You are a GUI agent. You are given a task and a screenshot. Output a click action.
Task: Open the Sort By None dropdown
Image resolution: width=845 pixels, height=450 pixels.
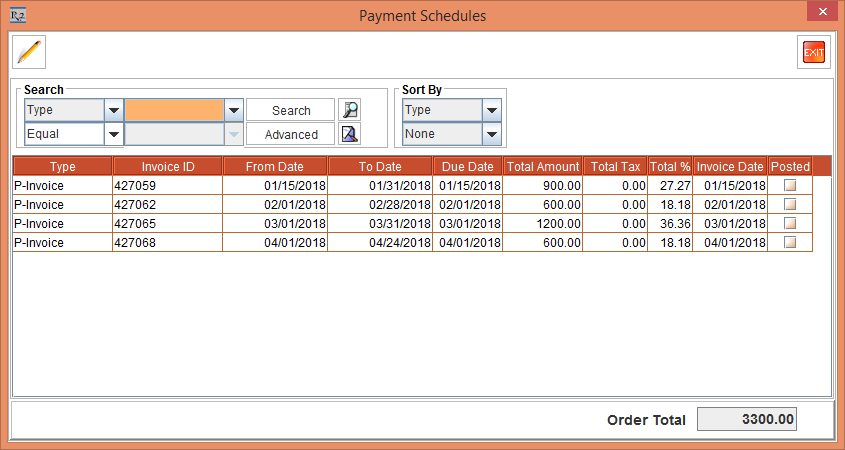click(490, 134)
